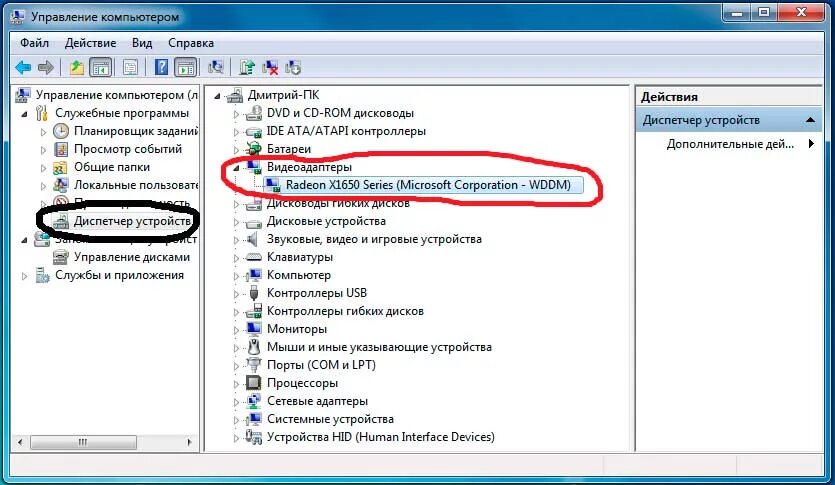Expand the Системные устройства node
Screen dimensions: 835x485
pyautogui.click(x=236, y=420)
